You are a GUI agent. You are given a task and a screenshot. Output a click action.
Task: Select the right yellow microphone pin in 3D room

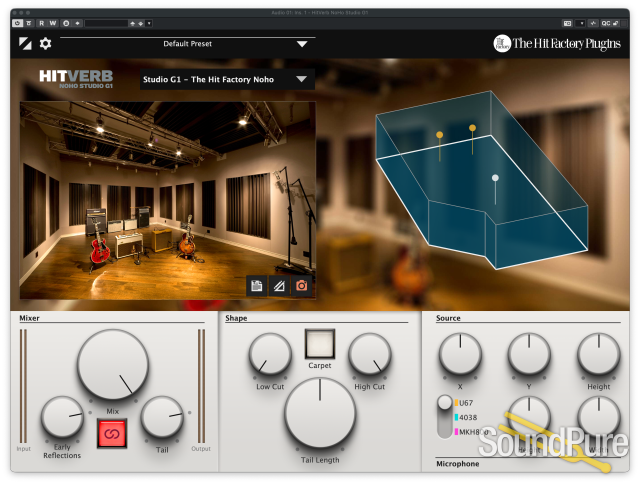pyautogui.click(x=472, y=128)
